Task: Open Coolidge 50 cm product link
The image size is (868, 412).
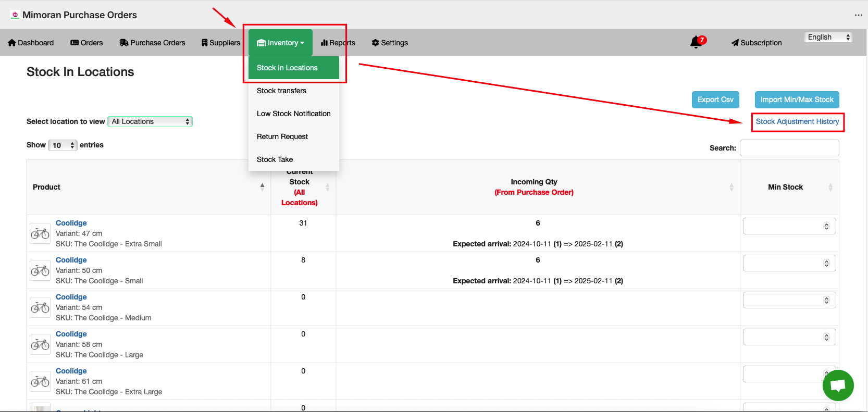Action: pos(71,260)
